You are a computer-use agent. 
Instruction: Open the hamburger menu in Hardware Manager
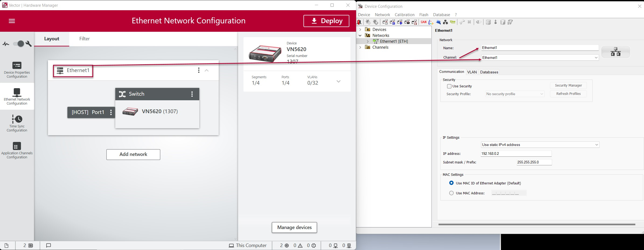coord(12,21)
